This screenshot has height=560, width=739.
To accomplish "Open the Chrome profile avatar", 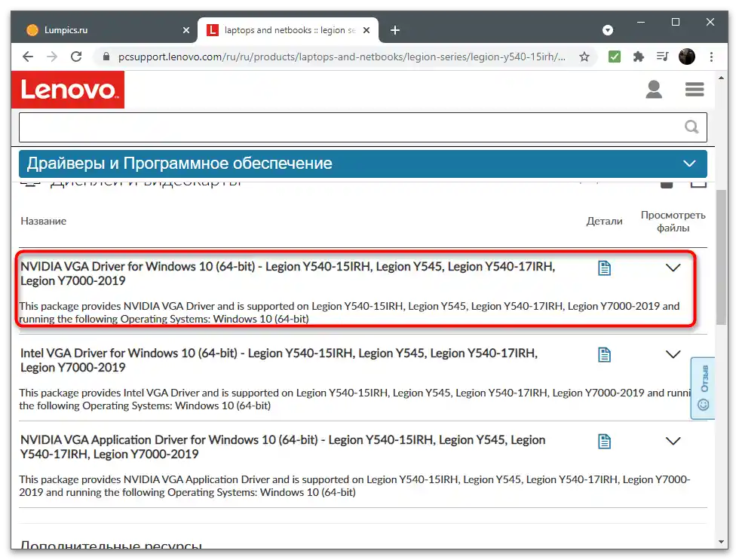I will pos(687,57).
